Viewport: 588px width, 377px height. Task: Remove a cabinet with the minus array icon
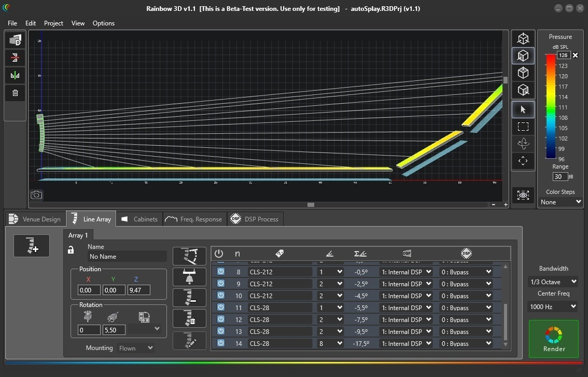coord(189,298)
